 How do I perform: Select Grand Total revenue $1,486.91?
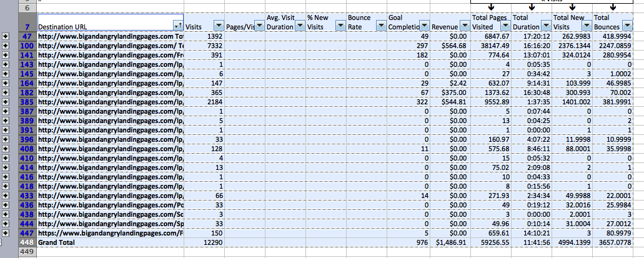coord(449,242)
